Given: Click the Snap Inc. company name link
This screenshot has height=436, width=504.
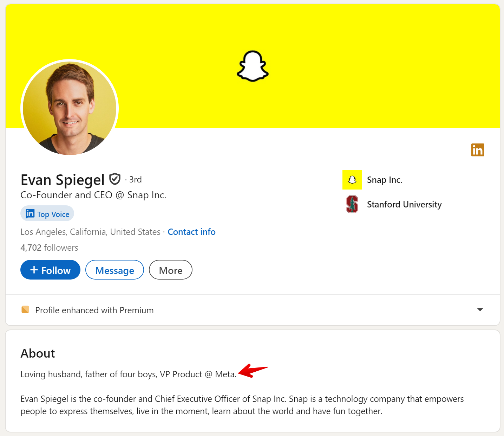Looking at the screenshot, I should (x=385, y=180).
